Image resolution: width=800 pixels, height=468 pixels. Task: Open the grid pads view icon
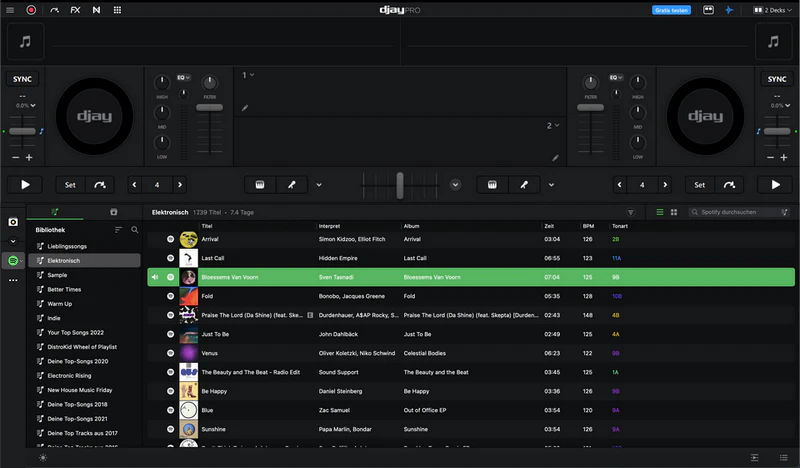coord(117,9)
